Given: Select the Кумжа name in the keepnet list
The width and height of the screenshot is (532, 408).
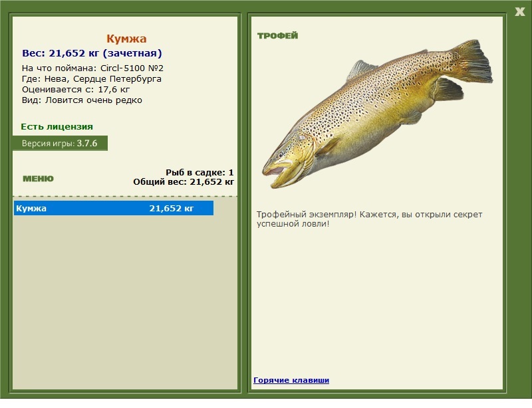Looking at the screenshot, I should pos(31,209).
